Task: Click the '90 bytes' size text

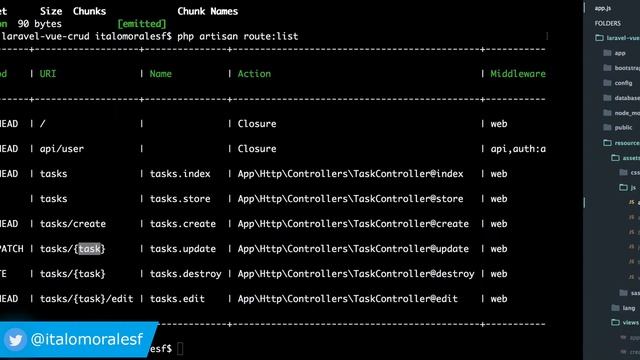Action: point(40,24)
